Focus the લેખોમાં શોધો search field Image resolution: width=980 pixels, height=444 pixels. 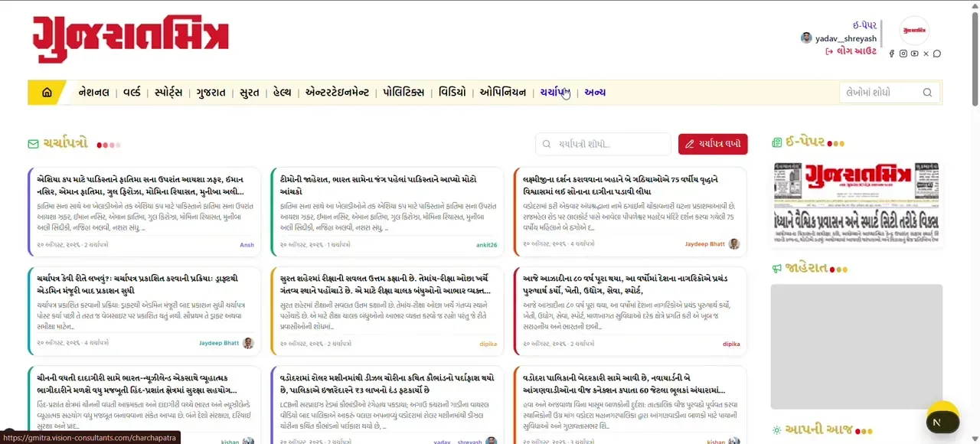click(x=890, y=93)
